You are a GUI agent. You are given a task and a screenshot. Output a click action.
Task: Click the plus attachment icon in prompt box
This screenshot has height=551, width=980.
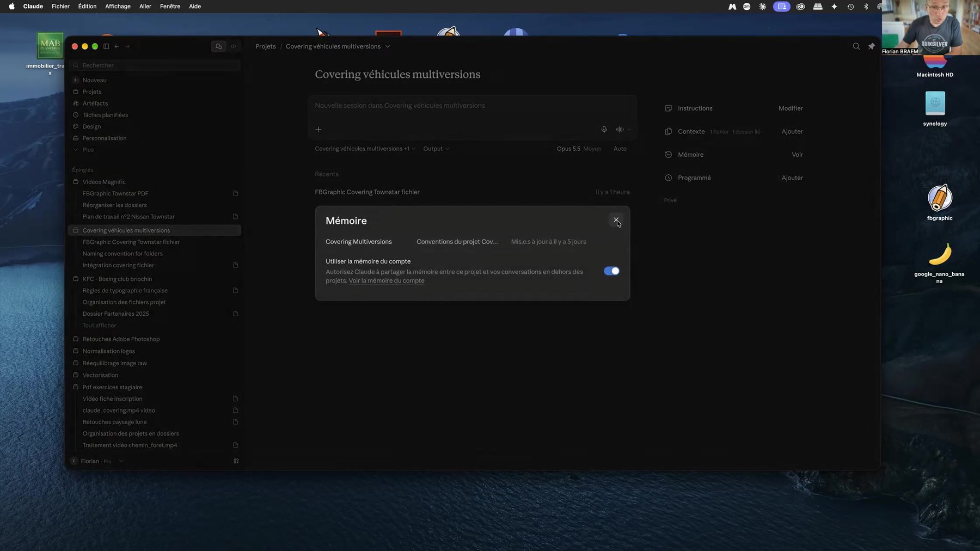click(318, 130)
